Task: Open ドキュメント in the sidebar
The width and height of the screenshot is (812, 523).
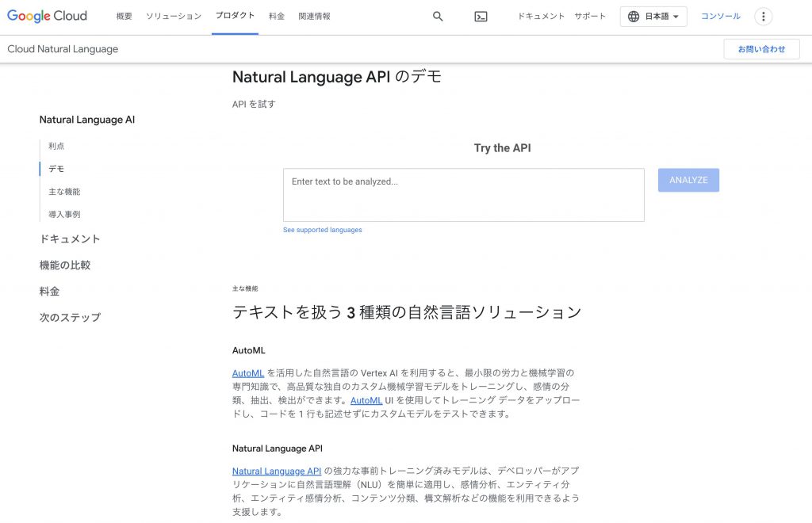Action: tap(70, 239)
